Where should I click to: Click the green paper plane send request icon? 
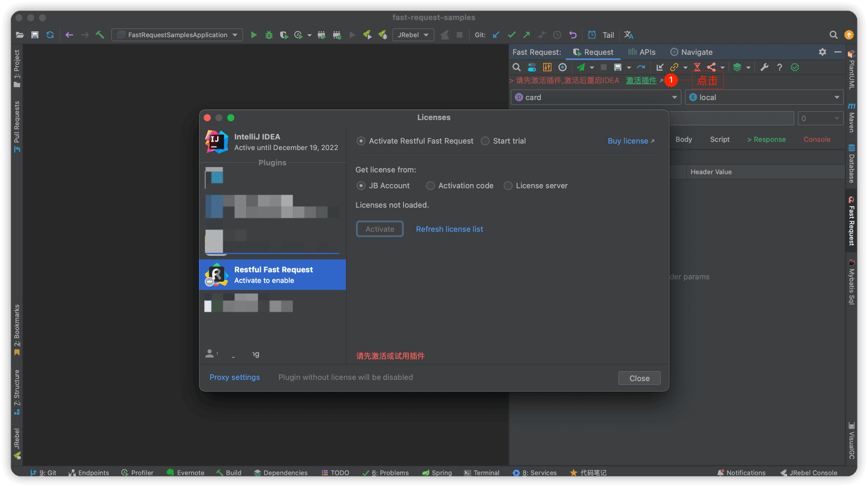pyautogui.click(x=581, y=67)
